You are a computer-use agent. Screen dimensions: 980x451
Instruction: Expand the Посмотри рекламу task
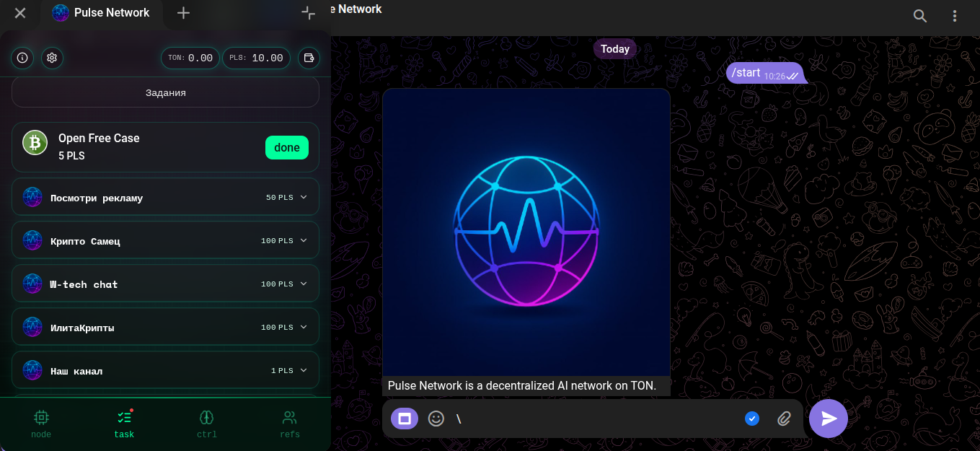(304, 197)
